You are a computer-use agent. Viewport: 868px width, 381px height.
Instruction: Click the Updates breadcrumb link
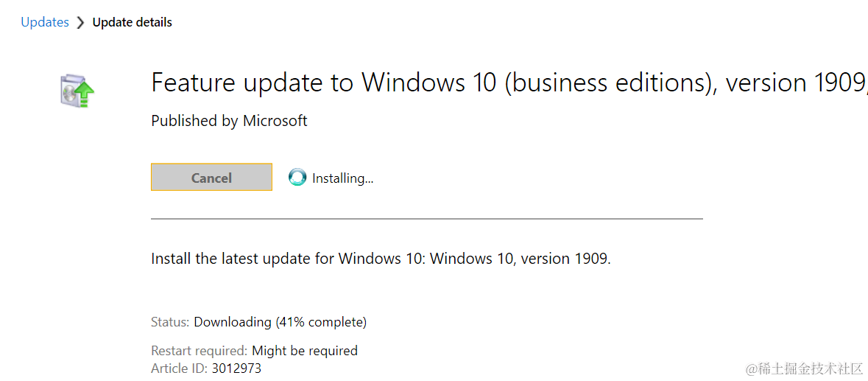click(x=44, y=22)
